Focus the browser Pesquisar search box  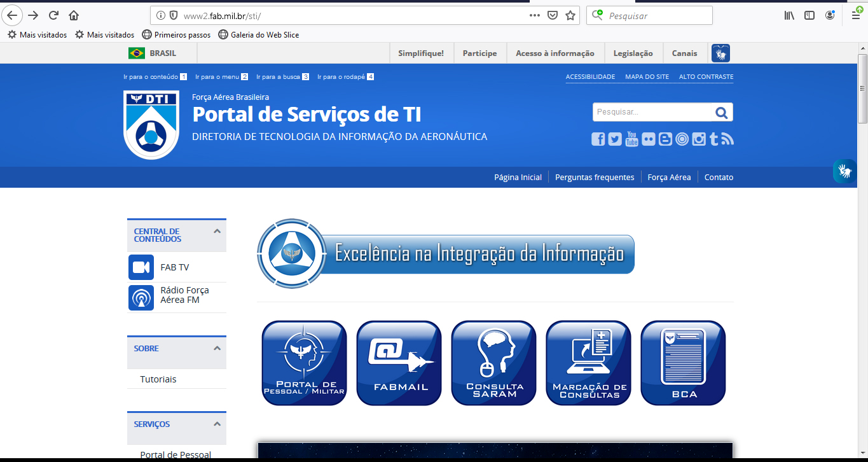point(649,15)
